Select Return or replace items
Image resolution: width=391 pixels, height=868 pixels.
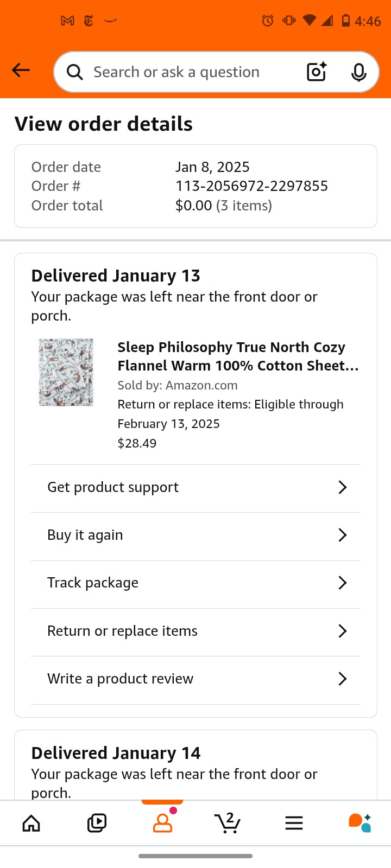pos(195,631)
